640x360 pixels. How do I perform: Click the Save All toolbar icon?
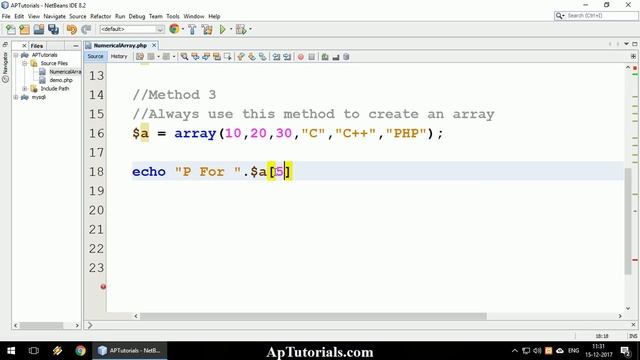click(53, 29)
